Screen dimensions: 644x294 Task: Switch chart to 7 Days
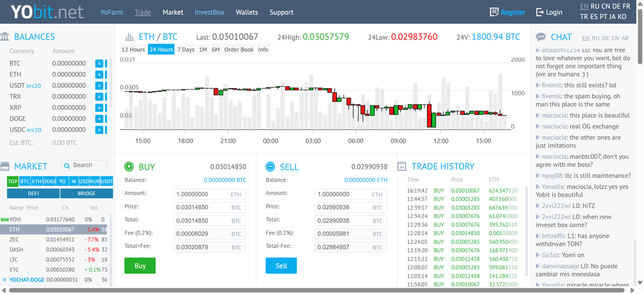186,50
